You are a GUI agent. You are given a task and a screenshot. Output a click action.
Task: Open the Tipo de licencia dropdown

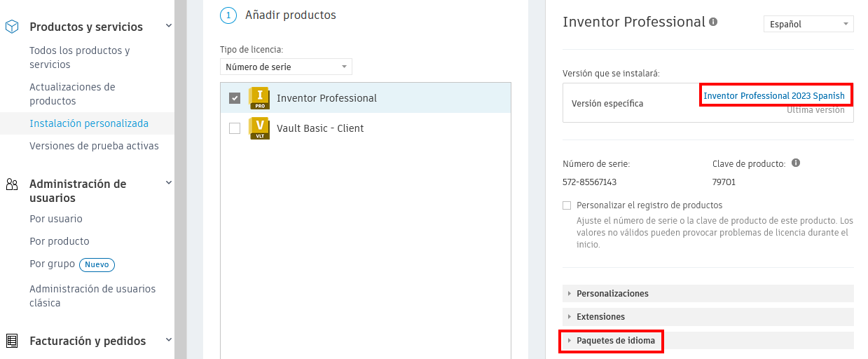(286, 67)
